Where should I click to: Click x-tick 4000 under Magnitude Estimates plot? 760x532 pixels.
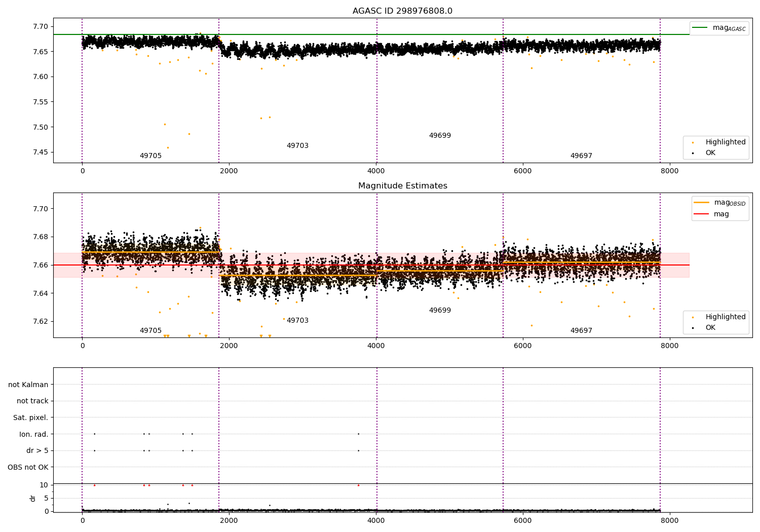point(376,346)
